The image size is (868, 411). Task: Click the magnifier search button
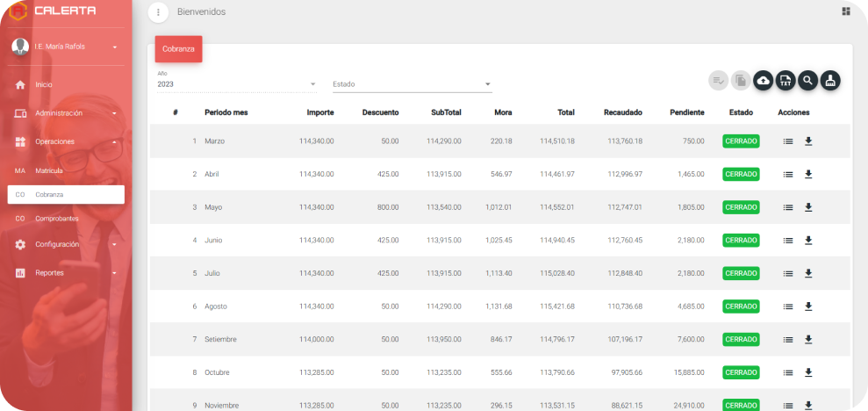(x=807, y=81)
